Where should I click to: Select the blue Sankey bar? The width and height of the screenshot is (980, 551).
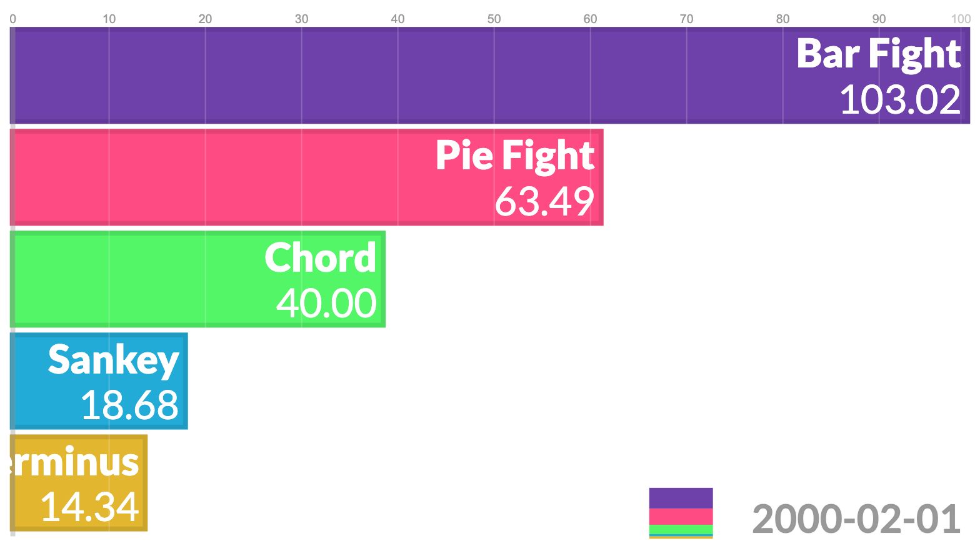click(x=99, y=381)
